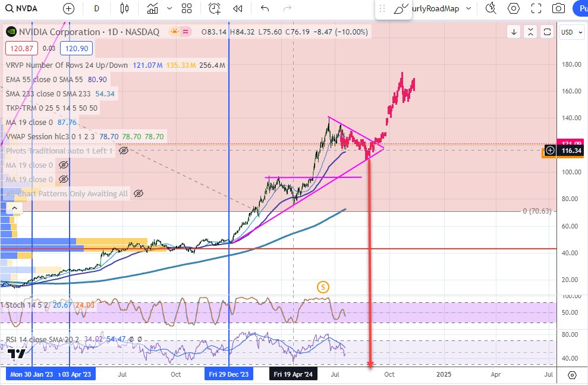Select TKP-TRM indicator legend
This screenshot has width=588, height=385.
pyautogui.click(x=51, y=108)
